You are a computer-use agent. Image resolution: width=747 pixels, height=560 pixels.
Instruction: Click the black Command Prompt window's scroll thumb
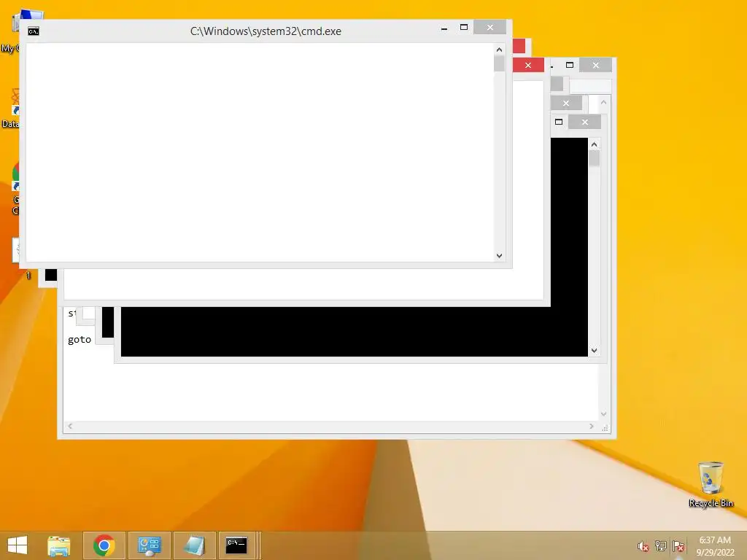click(x=594, y=158)
